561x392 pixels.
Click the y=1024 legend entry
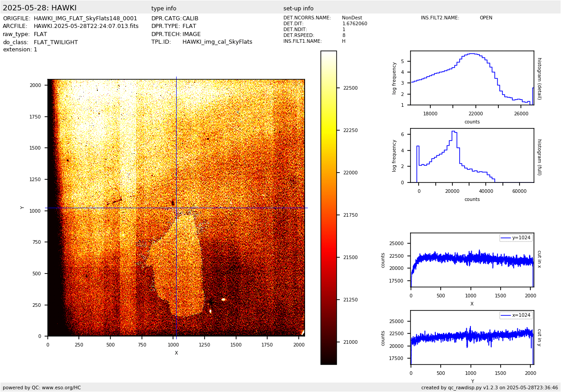coord(516,238)
